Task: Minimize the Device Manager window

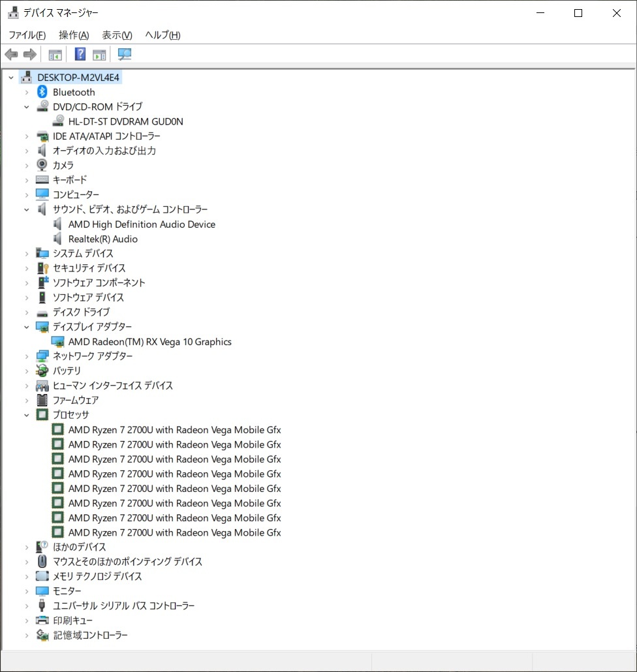Action: pos(540,13)
